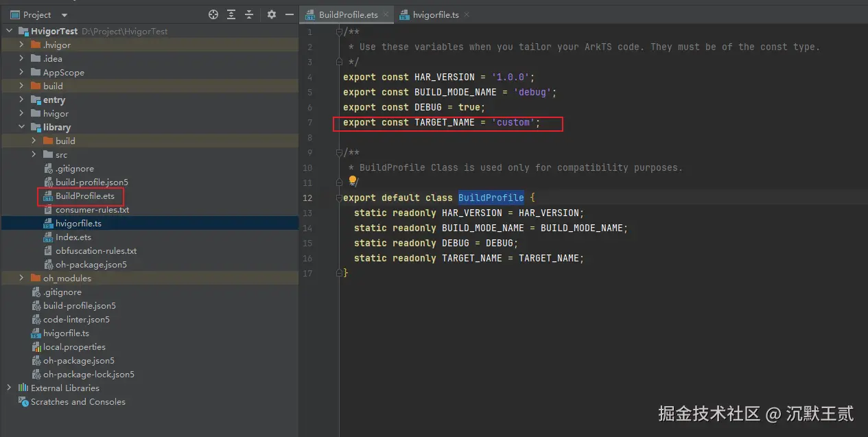Screen dimensions: 868x437
Task: Click the ETS file icon on the BuildProfile.ets tab
Action: pos(310,15)
